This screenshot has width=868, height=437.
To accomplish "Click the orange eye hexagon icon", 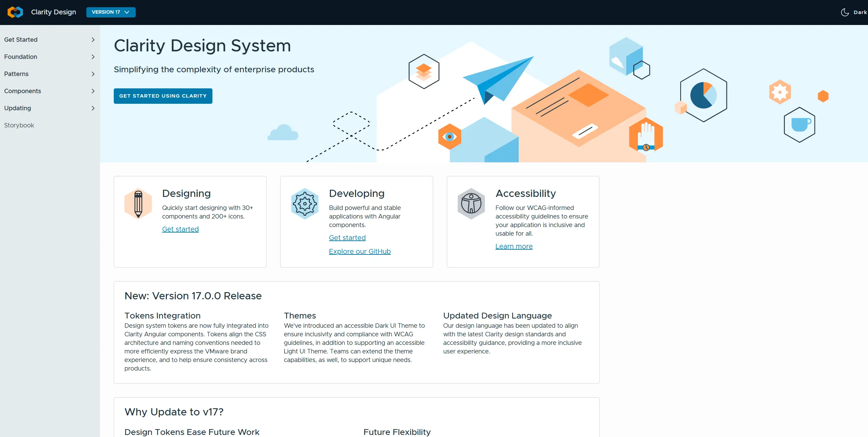I will (x=450, y=137).
